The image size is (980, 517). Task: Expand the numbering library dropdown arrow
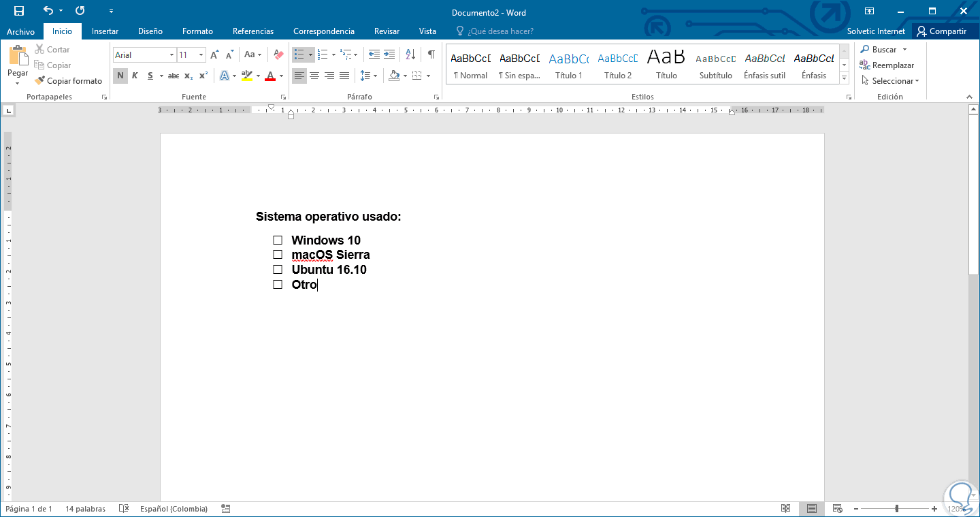click(x=333, y=54)
